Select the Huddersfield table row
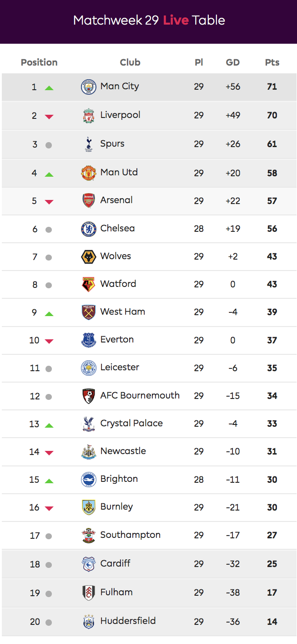This screenshot has width=297, height=644. (148, 621)
